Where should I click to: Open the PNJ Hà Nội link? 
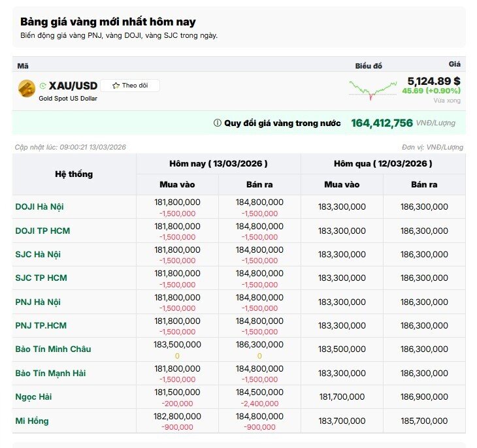point(38,302)
